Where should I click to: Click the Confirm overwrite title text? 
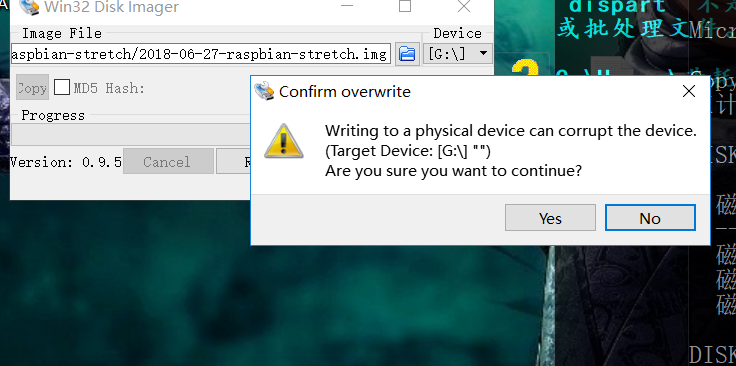[x=345, y=92]
